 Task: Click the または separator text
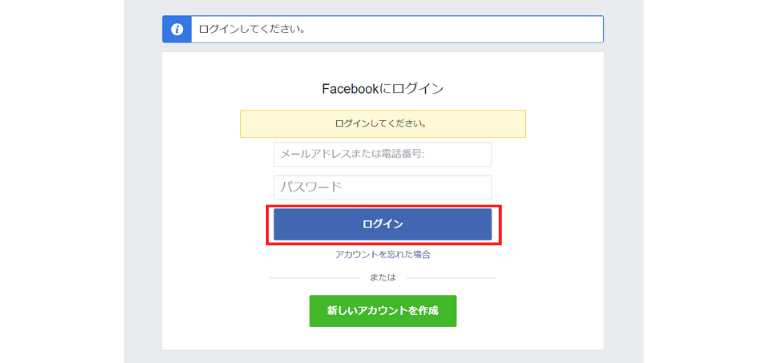pyautogui.click(x=383, y=278)
